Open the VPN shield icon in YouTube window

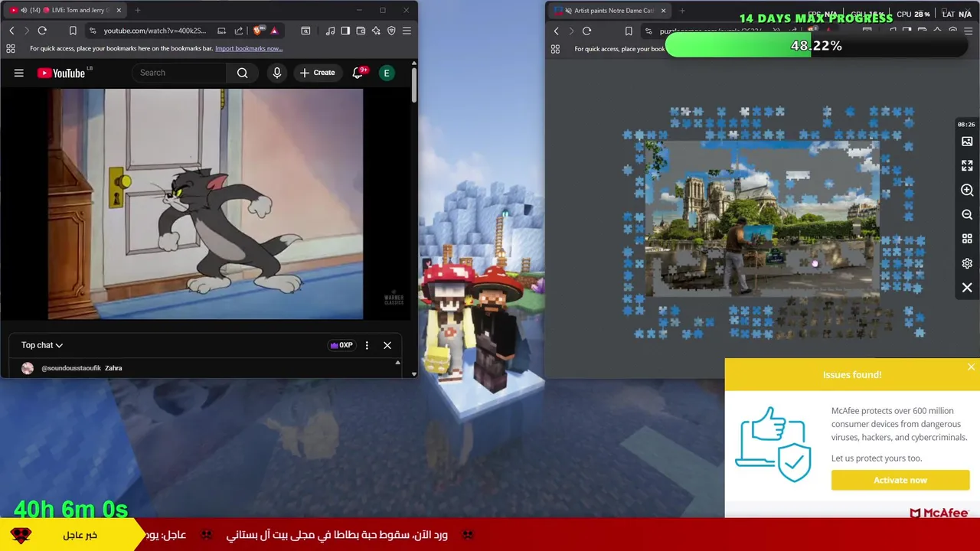click(x=391, y=31)
